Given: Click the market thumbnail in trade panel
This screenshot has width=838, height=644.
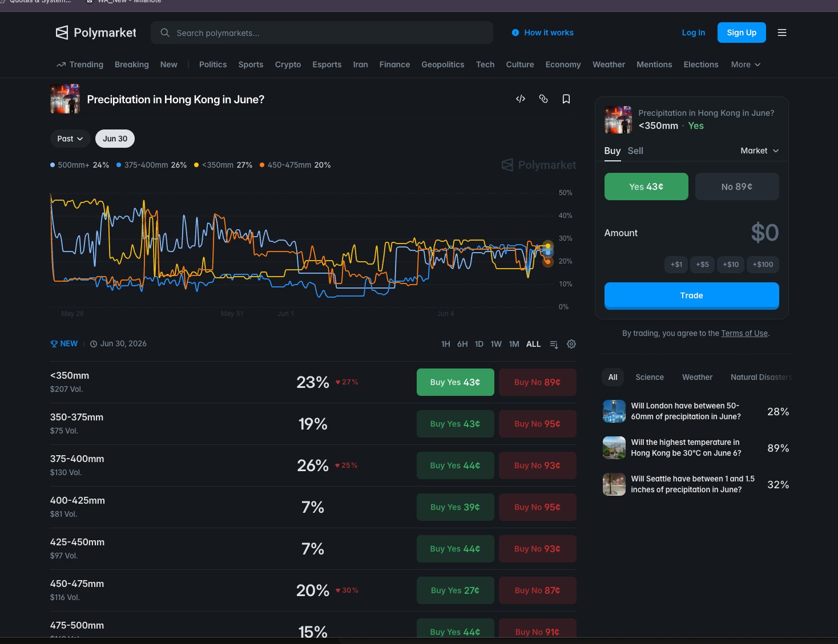Looking at the screenshot, I should (x=618, y=120).
